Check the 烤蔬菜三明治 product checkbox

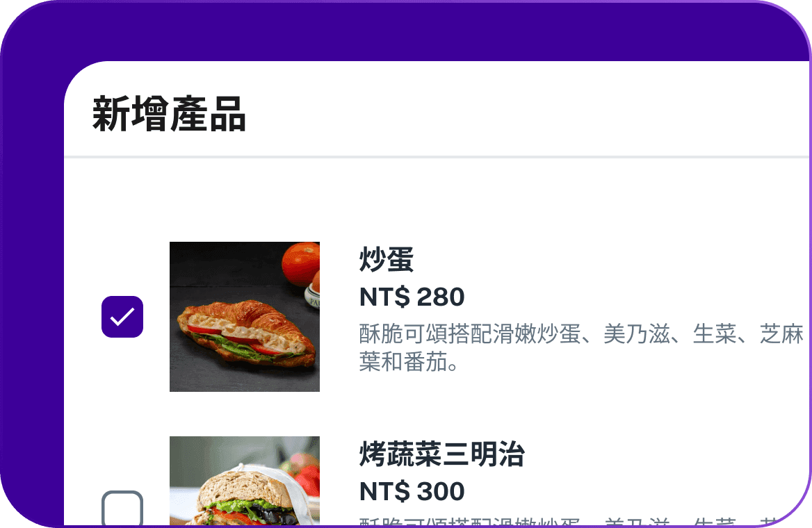pyautogui.click(x=122, y=509)
